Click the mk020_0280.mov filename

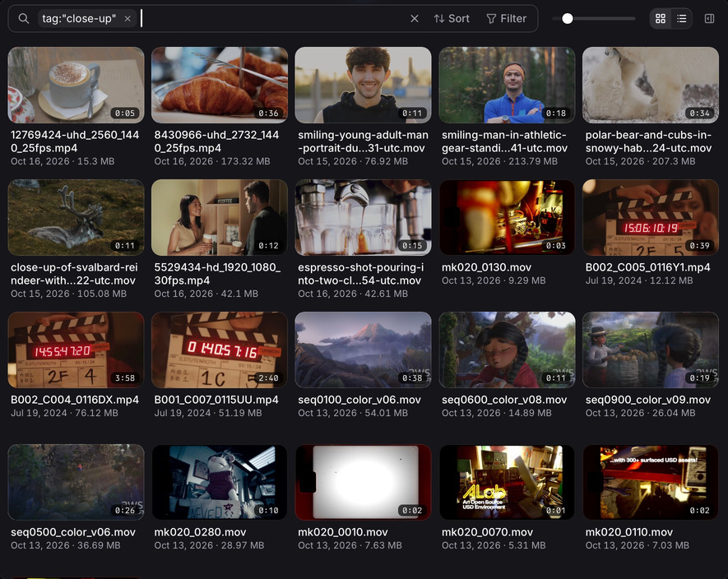pos(200,531)
